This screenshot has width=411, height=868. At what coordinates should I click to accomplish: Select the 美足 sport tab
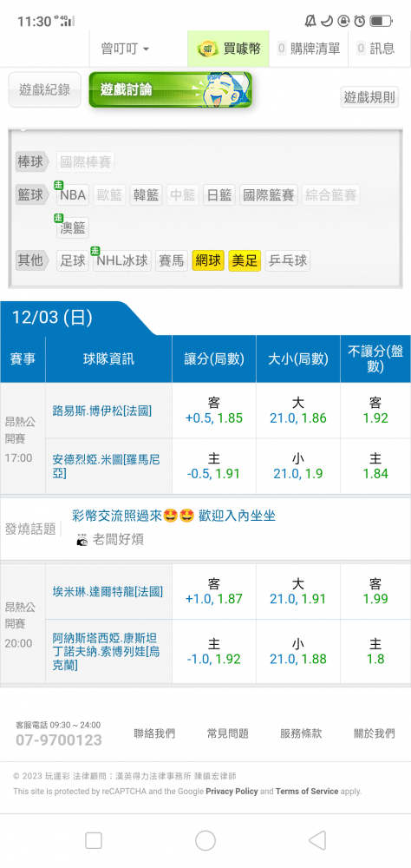[245, 260]
